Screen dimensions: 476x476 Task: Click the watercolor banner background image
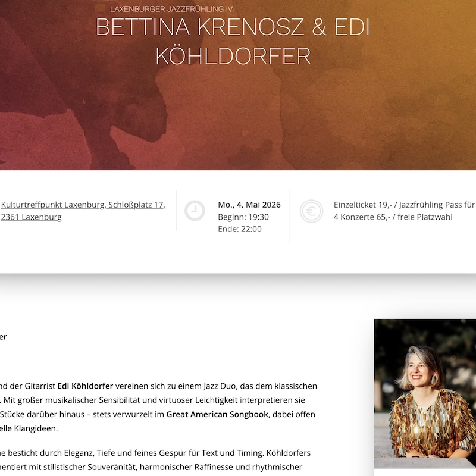(x=238, y=115)
